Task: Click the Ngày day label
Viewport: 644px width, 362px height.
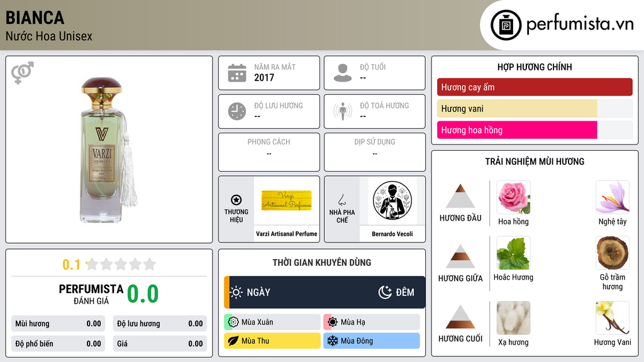Action: [258, 292]
